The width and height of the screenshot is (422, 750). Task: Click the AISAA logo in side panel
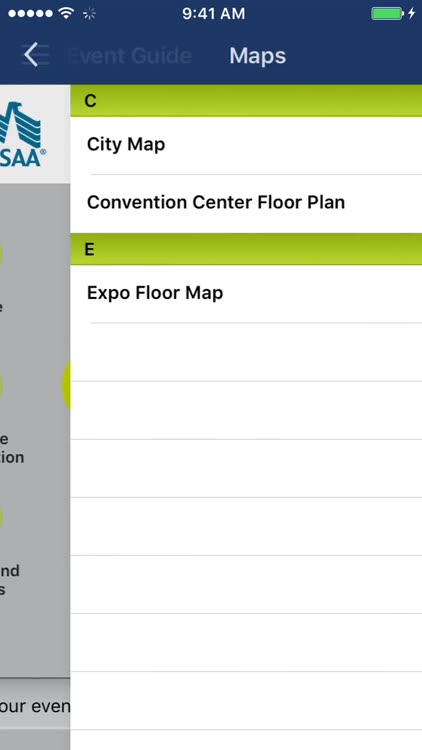click(21, 134)
